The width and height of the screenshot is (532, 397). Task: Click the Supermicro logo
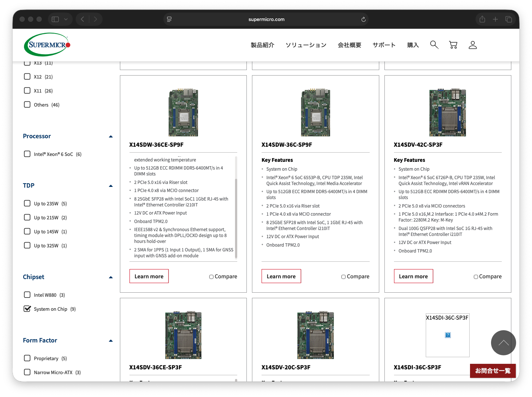(x=47, y=45)
